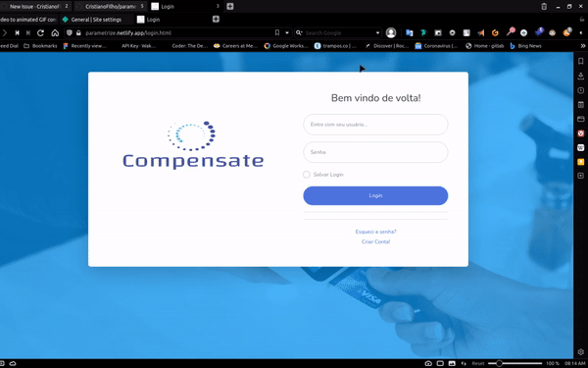Click the 08:14 AM clock in status bar
Viewport: 588px width, 368px height.
pyautogui.click(x=575, y=363)
